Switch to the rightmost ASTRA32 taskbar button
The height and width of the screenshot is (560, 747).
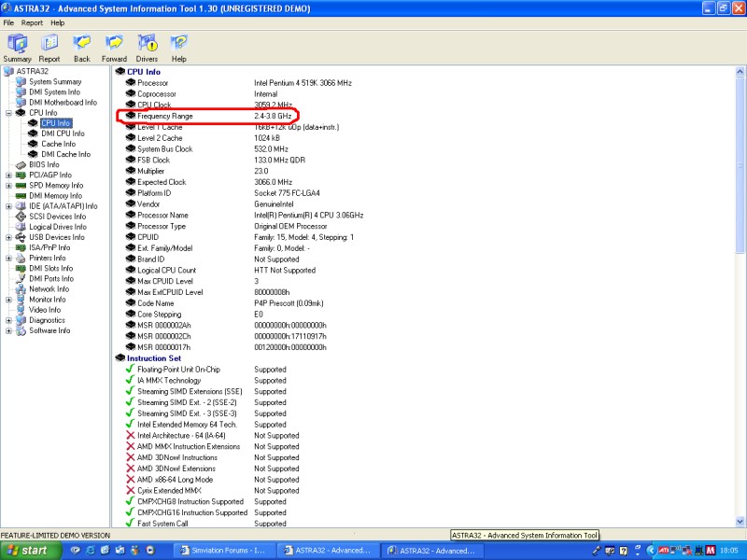[431, 551]
